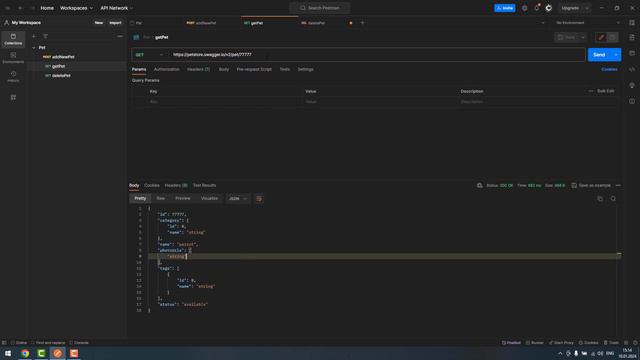Open the user avatar icon in header
Viewport: 640px width, 360px height.
549,8
